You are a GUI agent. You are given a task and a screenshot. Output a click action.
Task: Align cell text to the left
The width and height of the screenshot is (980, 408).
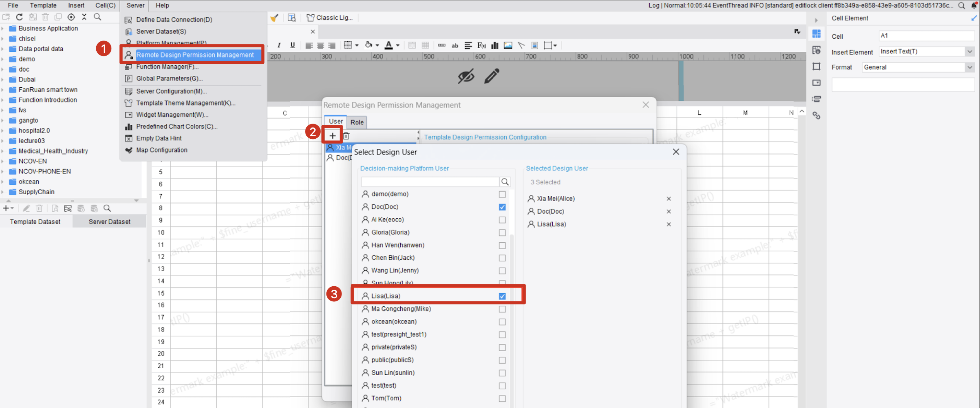click(x=309, y=46)
